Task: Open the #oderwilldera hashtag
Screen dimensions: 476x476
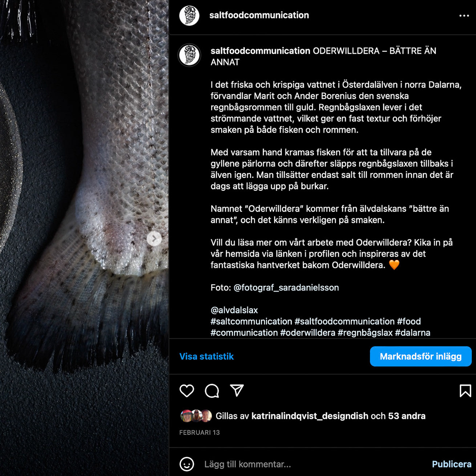Action: pos(308,332)
